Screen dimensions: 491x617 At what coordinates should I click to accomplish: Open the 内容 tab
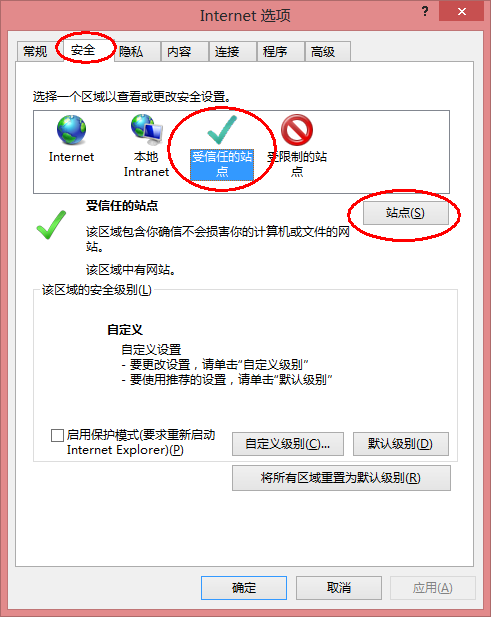click(x=179, y=51)
